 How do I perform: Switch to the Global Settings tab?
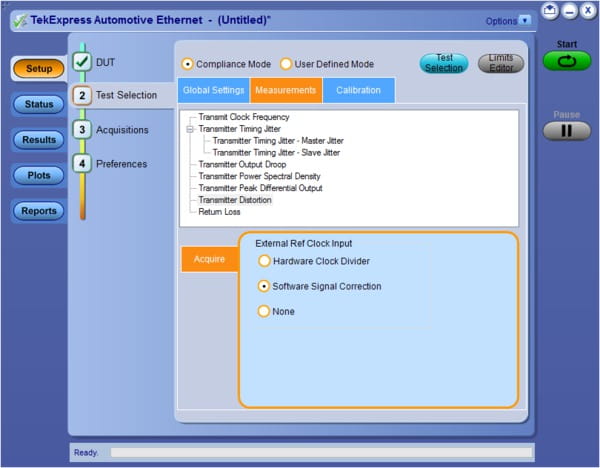214,90
